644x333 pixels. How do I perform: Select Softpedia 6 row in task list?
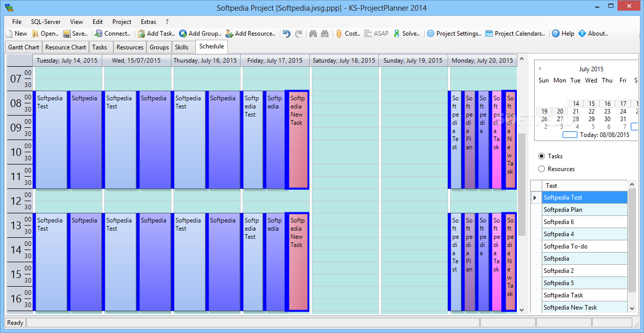coord(584,222)
